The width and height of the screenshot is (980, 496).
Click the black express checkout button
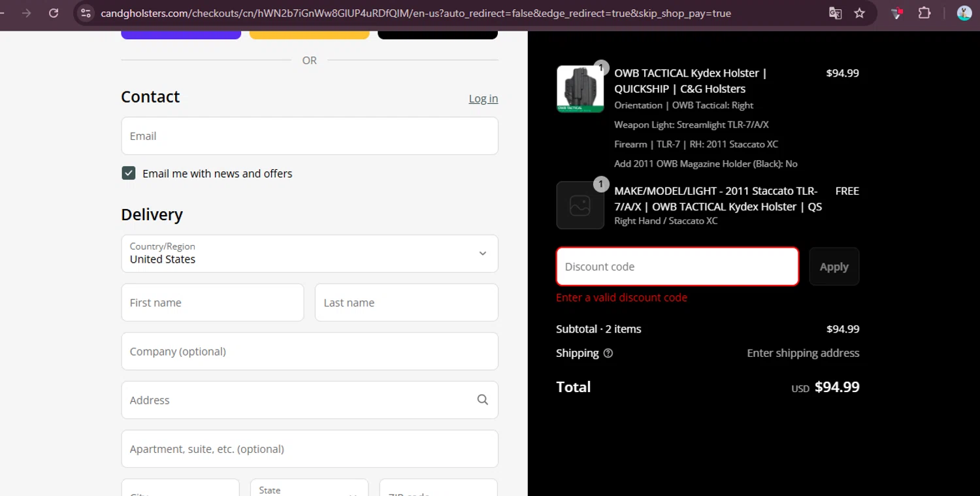point(438,35)
